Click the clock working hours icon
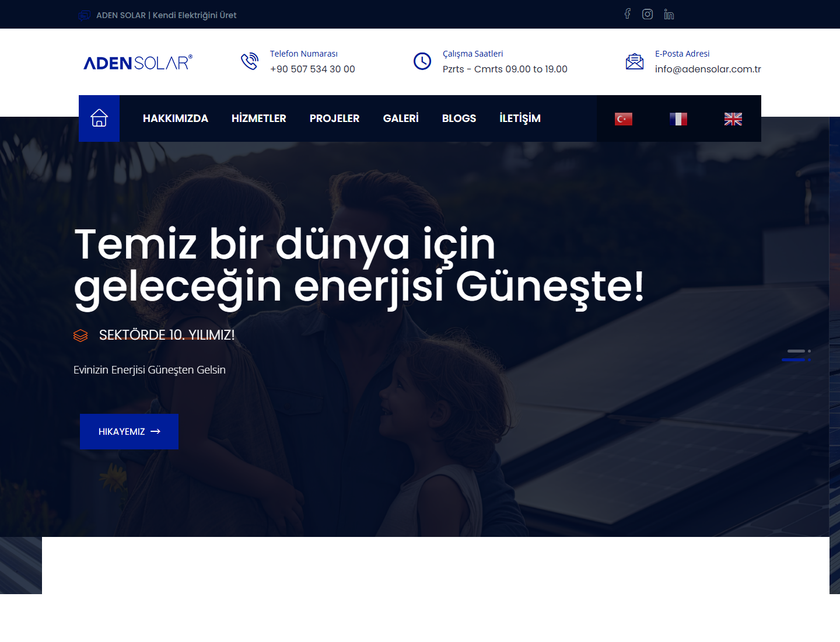This screenshot has width=840, height=642. click(422, 61)
